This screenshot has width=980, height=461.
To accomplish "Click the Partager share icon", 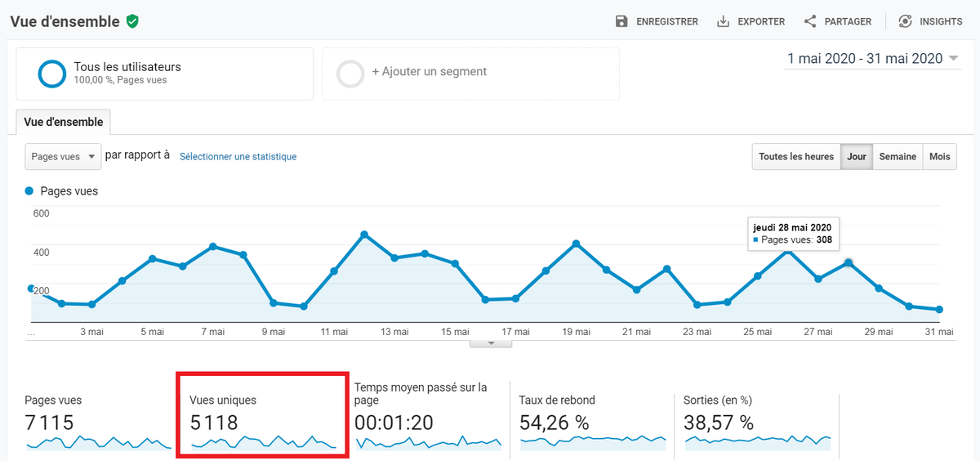I will (x=810, y=21).
